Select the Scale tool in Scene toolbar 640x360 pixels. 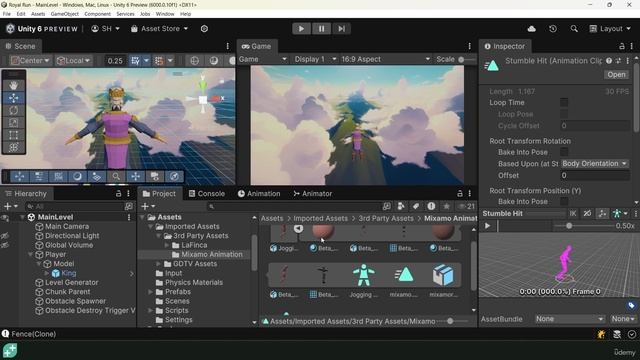pos(13,122)
